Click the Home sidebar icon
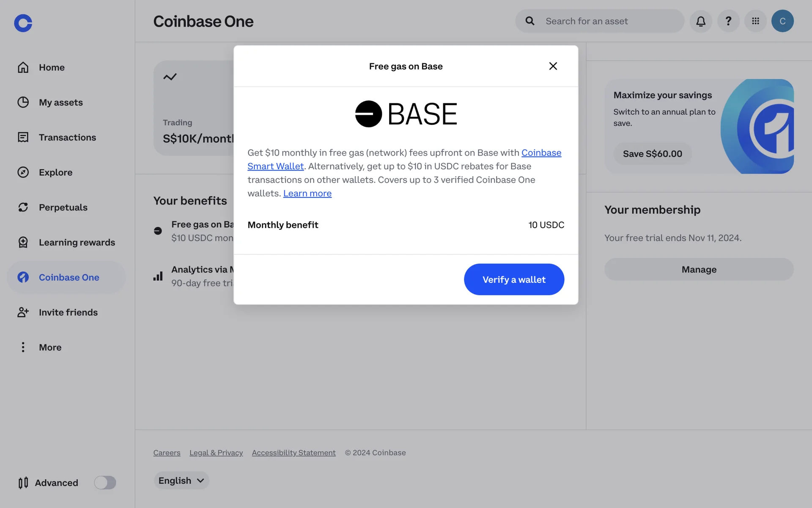This screenshot has width=812, height=508. (23, 67)
